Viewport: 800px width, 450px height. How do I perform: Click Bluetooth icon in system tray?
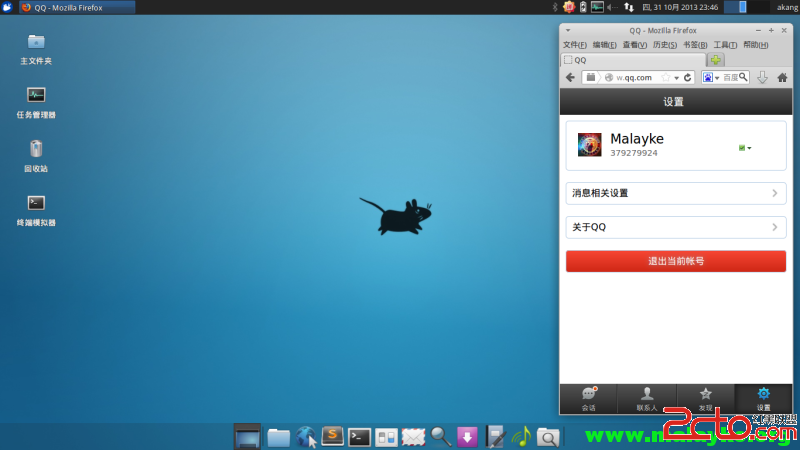coord(555,7)
